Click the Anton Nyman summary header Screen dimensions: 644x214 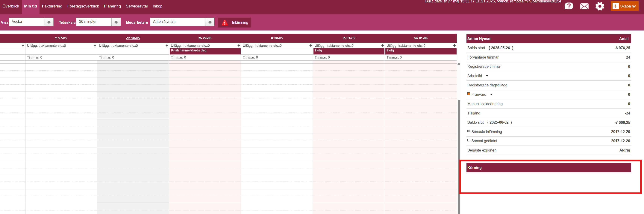[548, 39]
